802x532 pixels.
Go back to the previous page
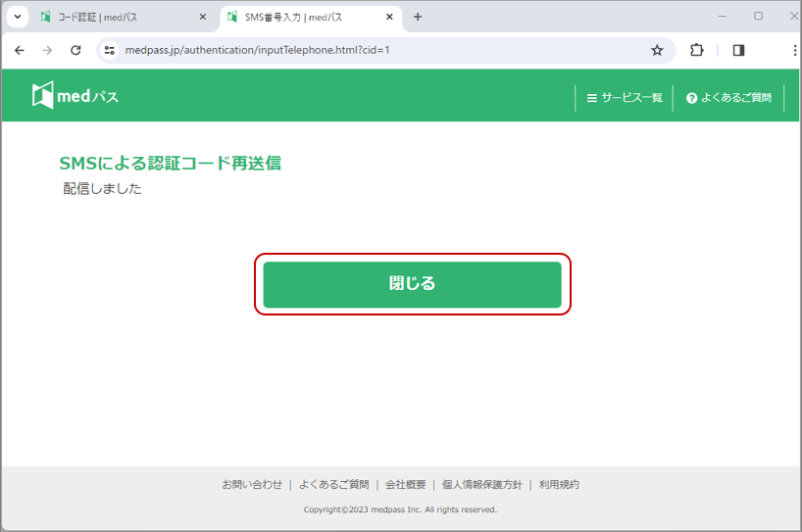(x=20, y=50)
